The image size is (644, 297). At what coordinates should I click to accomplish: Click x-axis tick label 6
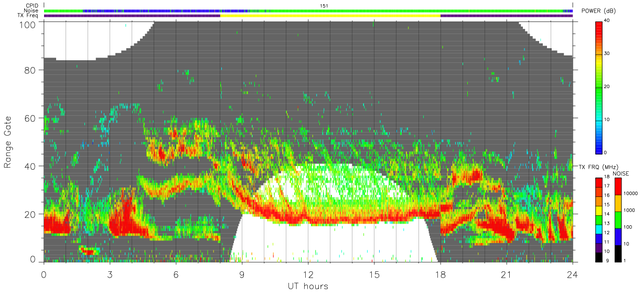coord(176,274)
